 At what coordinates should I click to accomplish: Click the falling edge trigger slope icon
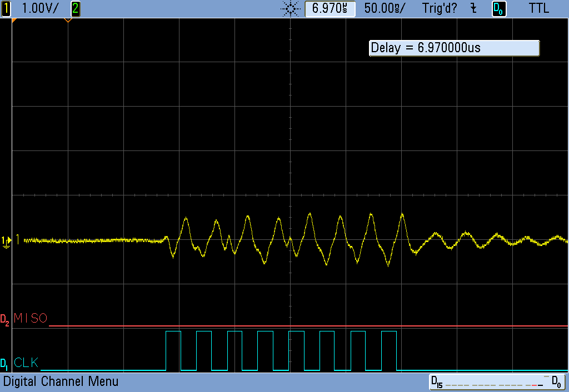pyautogui.click(x=473, y=8)
